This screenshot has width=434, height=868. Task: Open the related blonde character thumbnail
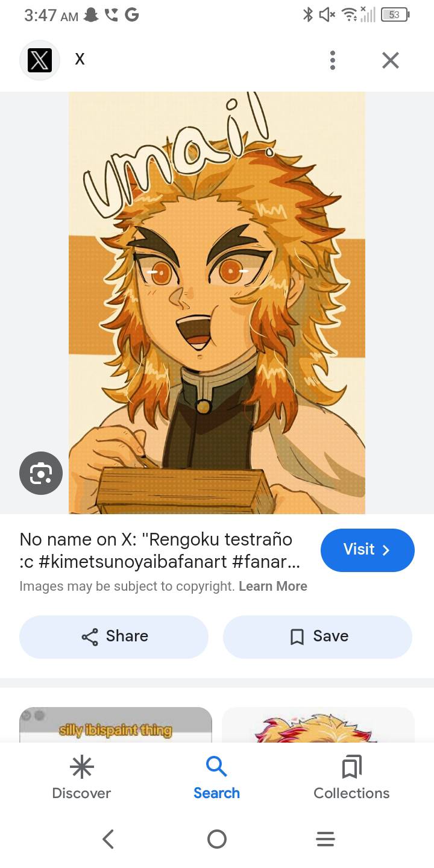point(318,725)
